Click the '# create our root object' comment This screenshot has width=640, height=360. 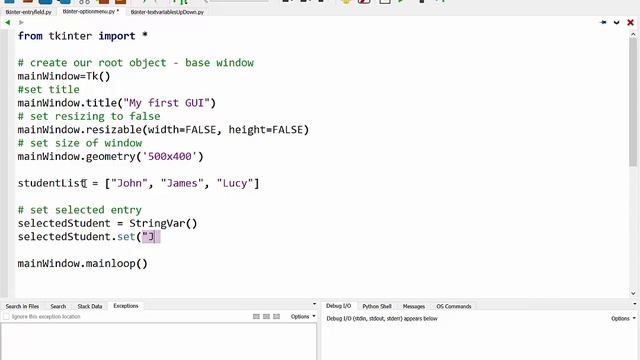[136, 63]
